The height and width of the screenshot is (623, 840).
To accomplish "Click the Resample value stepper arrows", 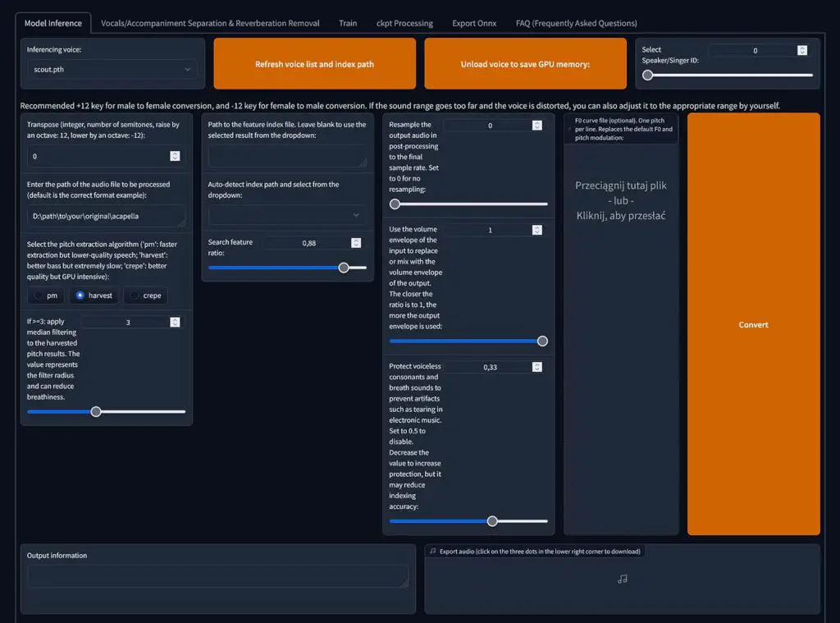I will [536, 126].
